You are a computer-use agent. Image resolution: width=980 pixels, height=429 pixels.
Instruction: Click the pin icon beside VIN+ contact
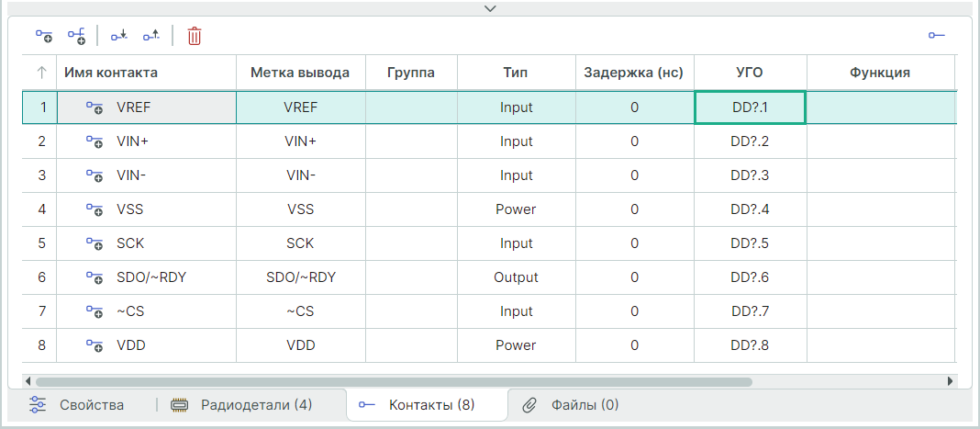(x=95, y=141)
